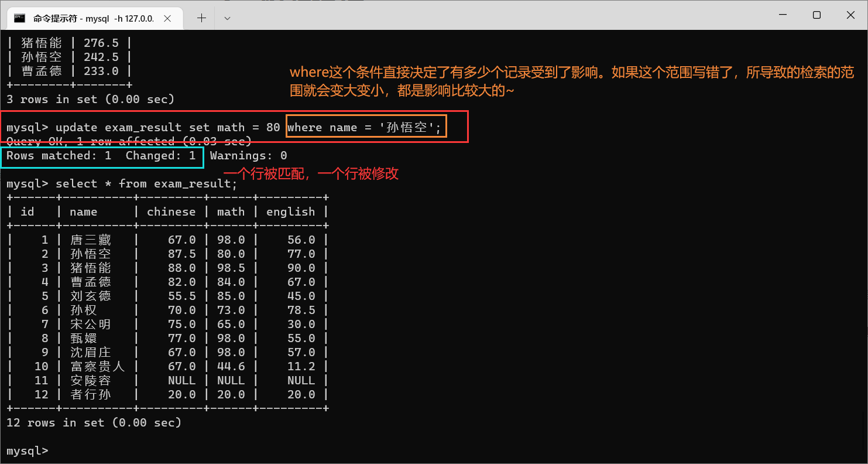Click the command prompt icon in the tab
The image size is (868, 464).
(19, 18)
